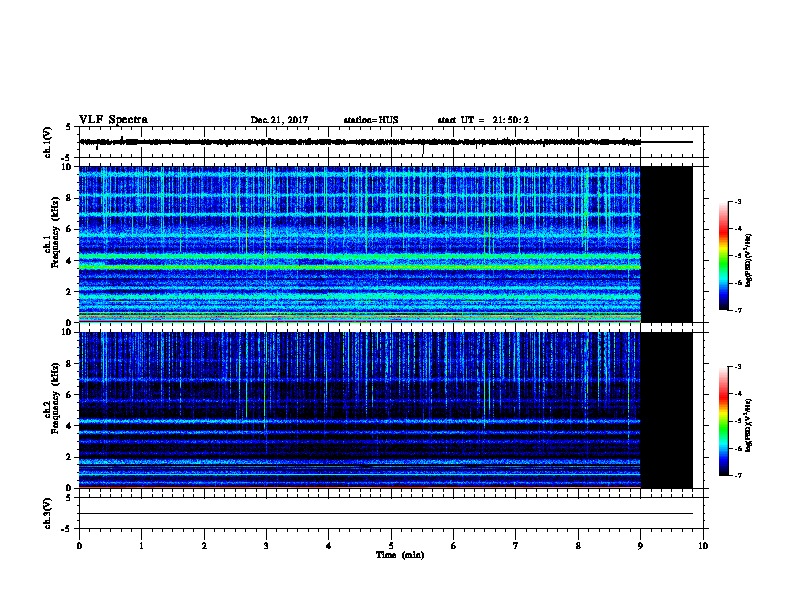Click the "9" time axis tick label
Image resolution: width=792 pixels, height=612 pixels.
click(x=640, y=546)
